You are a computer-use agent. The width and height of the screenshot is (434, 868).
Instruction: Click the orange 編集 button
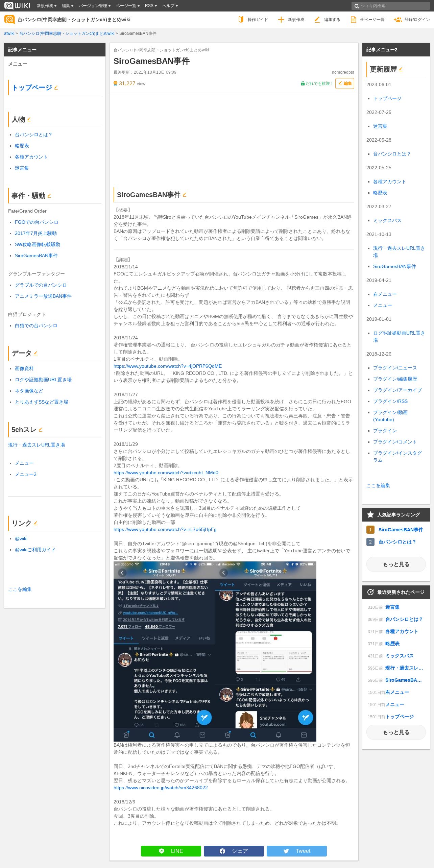pyautogui.click(x=345, y=83)
